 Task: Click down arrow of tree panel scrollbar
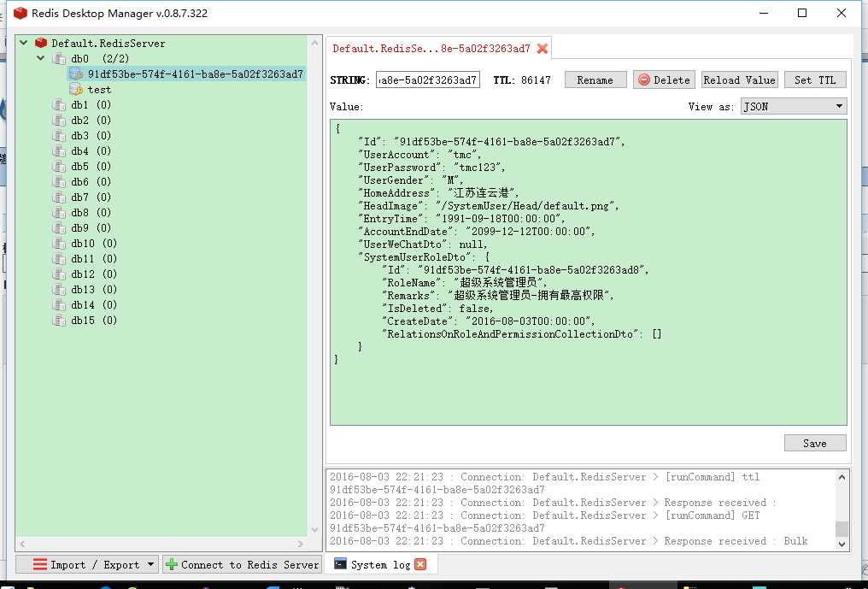point(314,530)
